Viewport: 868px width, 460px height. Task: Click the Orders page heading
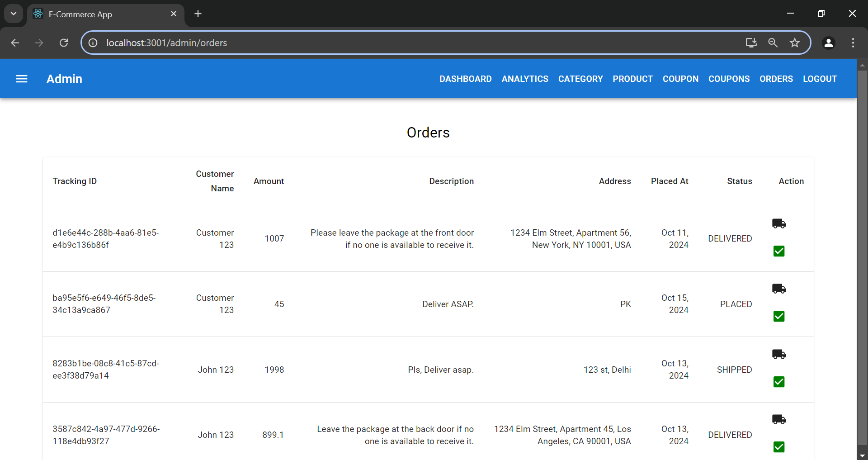tap(428, 133)
